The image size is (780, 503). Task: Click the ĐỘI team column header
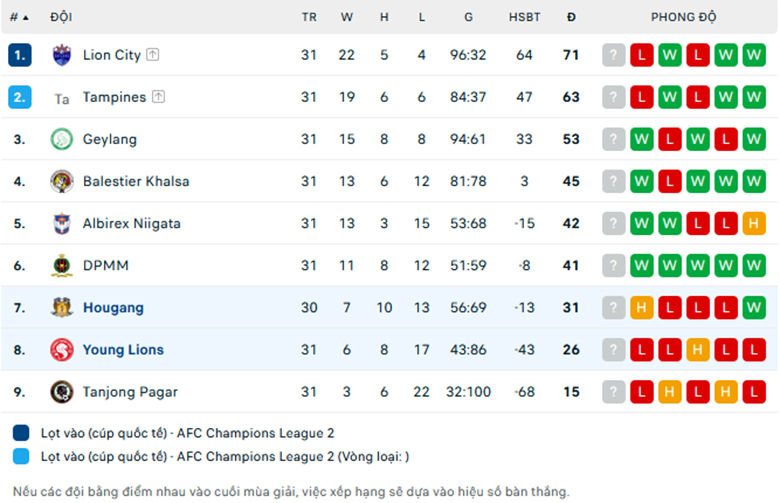point(61,17)
